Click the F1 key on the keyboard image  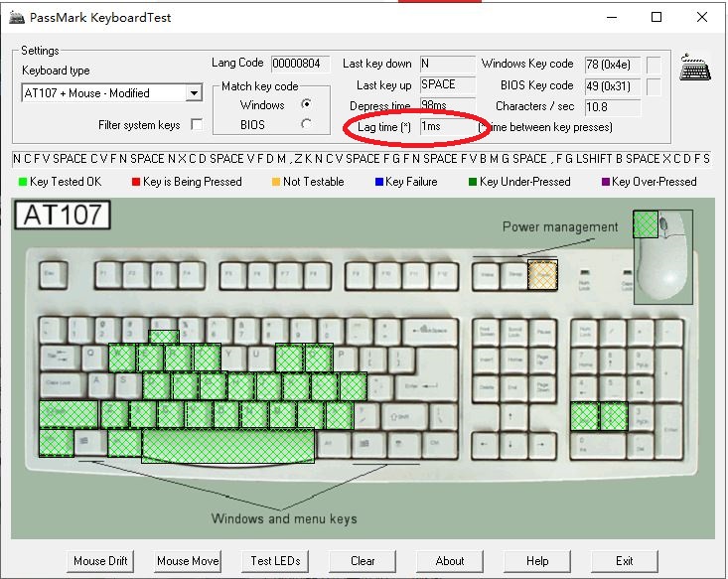108,275
